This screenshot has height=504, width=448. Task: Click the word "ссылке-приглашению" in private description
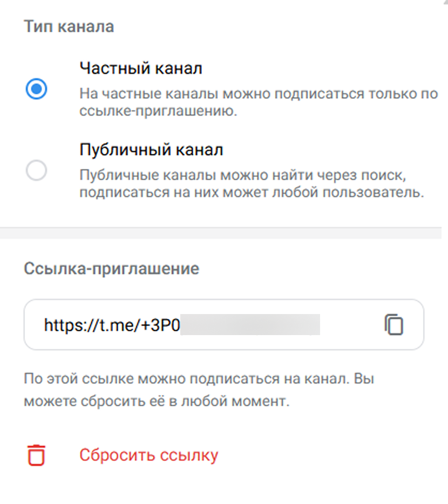[158, 113]
